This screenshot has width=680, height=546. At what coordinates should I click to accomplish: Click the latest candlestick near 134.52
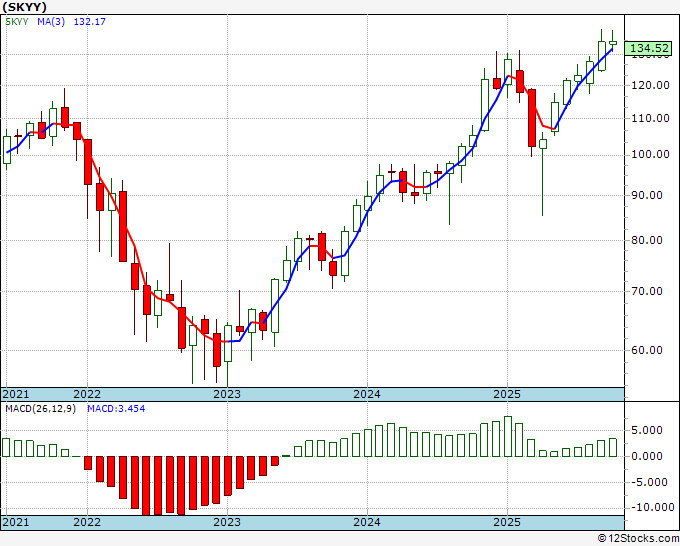click(613, 42)
